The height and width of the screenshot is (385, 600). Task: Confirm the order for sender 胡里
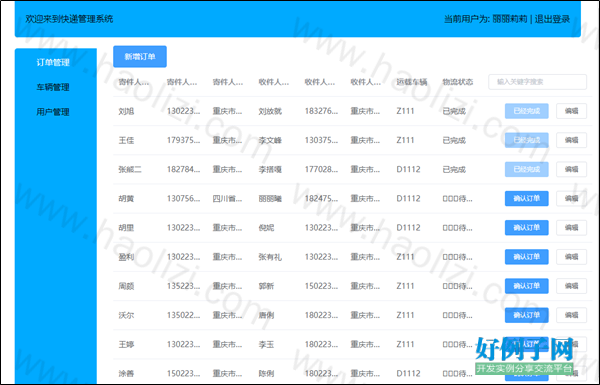(x=527, y=227)
